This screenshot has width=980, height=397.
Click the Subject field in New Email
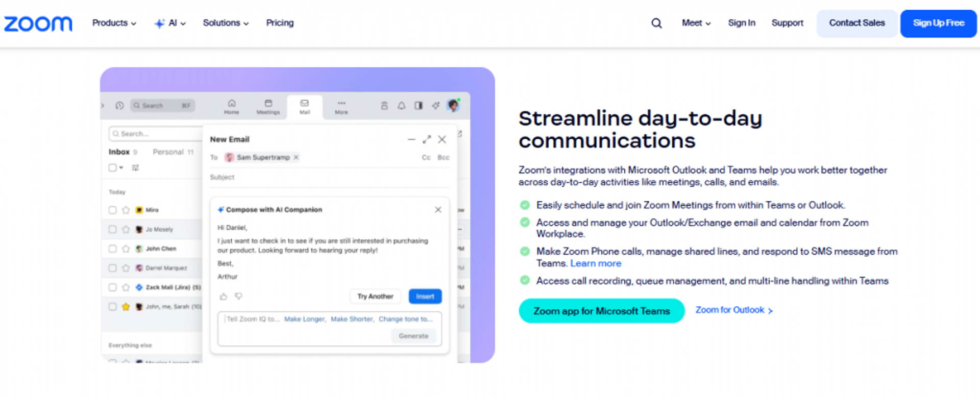[330, 177]
